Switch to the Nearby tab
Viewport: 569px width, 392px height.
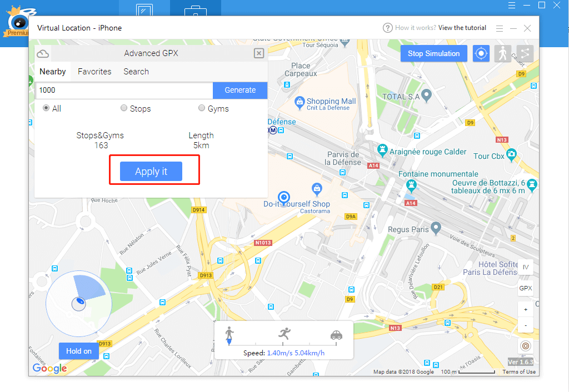[x=53, y=72]
